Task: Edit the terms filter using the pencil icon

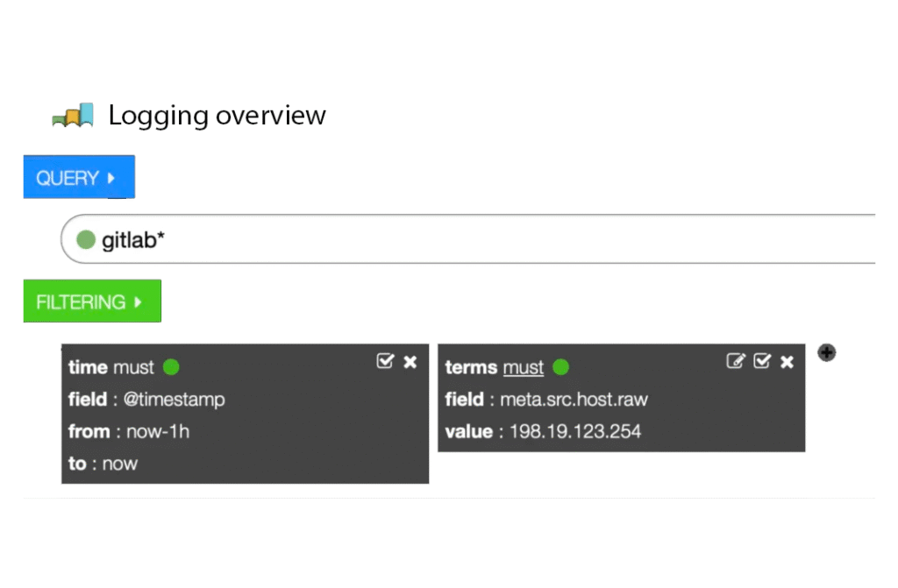Action: click(x=736, y=361)
